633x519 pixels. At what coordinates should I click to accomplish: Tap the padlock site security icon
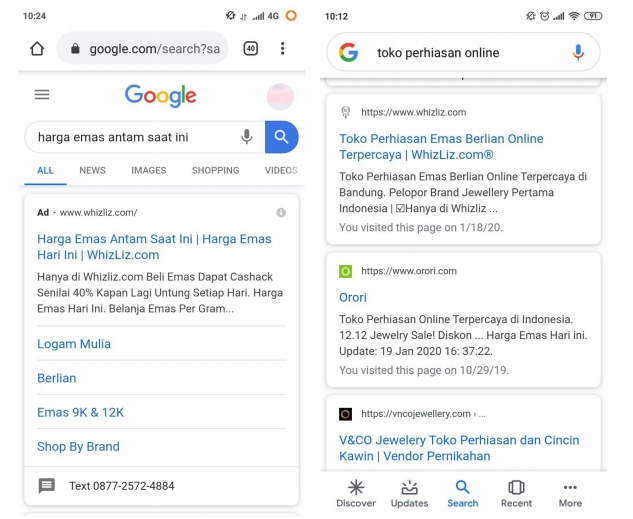tap(75, 49)
